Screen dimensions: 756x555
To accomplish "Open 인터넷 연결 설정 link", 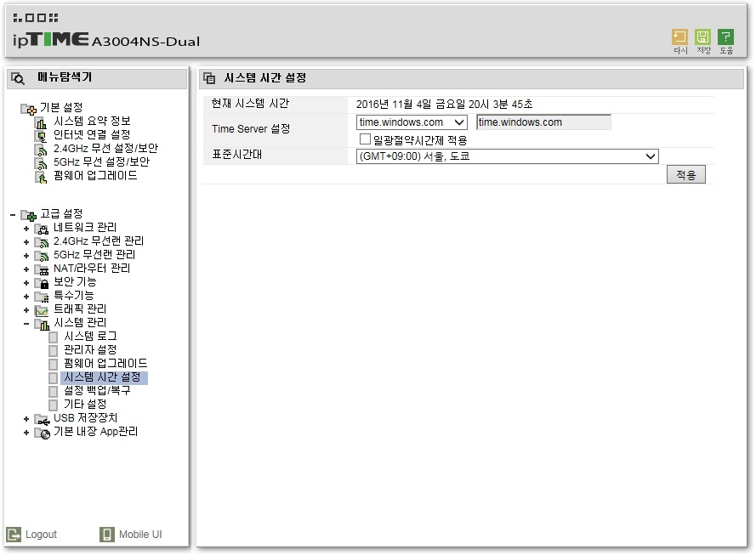I will (92, 134).
